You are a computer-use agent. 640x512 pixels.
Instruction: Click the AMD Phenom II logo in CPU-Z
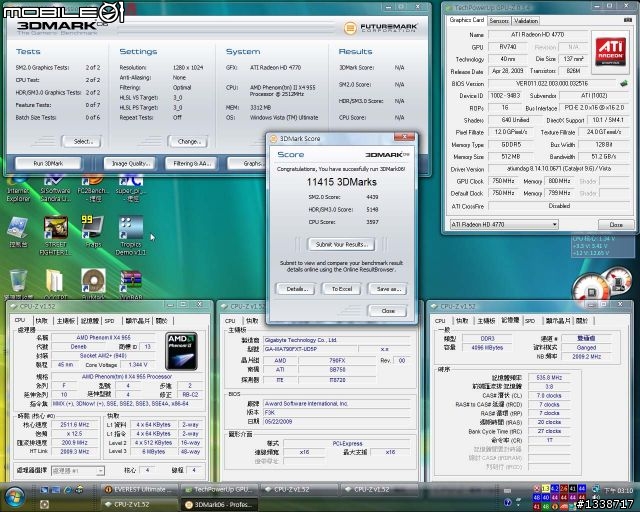click(x=181, y=351)
